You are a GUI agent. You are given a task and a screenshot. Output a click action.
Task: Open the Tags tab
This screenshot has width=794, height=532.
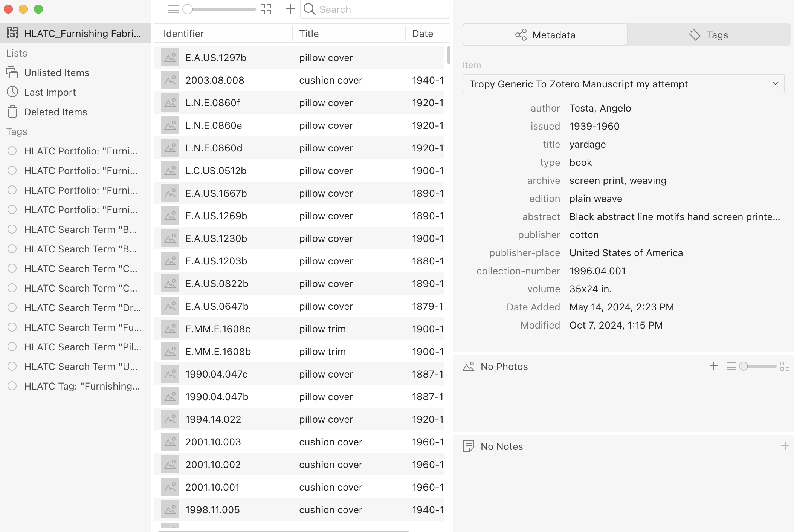(708, 35)
